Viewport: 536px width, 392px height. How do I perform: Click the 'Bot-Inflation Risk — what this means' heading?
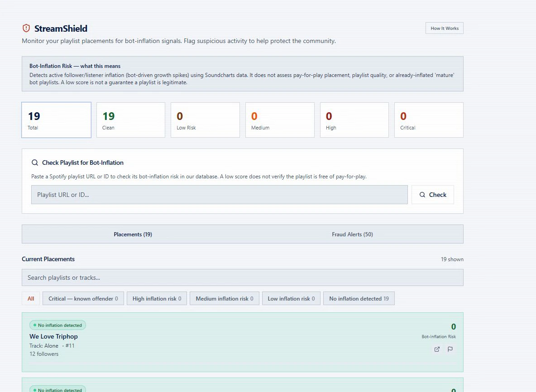coord(75,66)
